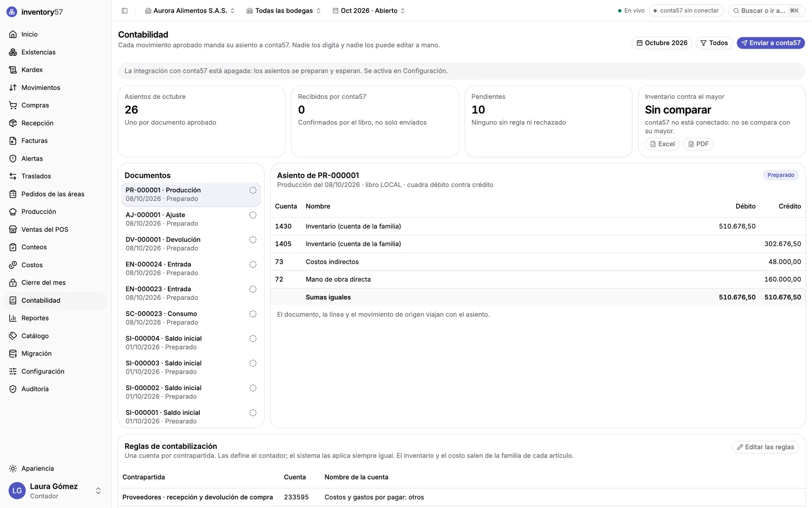Click the Auditoría shield-check icon

[13, 389]
